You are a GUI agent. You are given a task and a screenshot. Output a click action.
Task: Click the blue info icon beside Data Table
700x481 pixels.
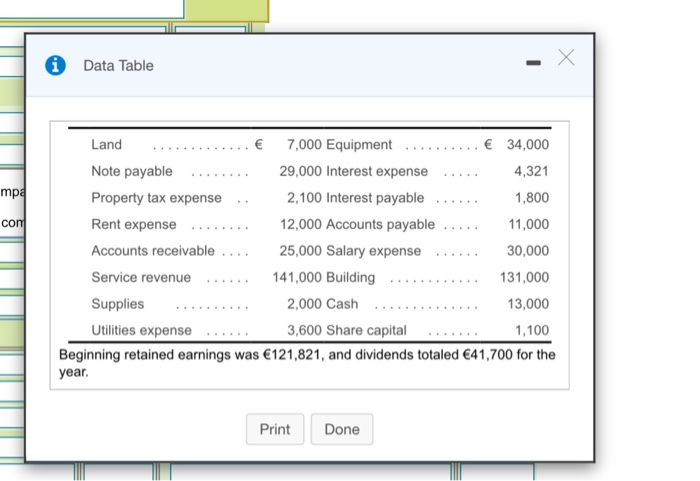coord(55,66)
